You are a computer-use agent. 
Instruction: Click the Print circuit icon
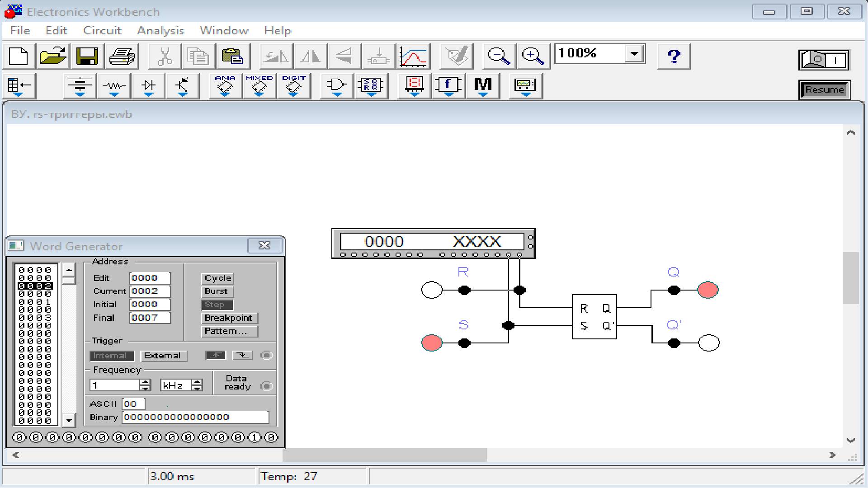pyautogui.click(x=122, y=56)
